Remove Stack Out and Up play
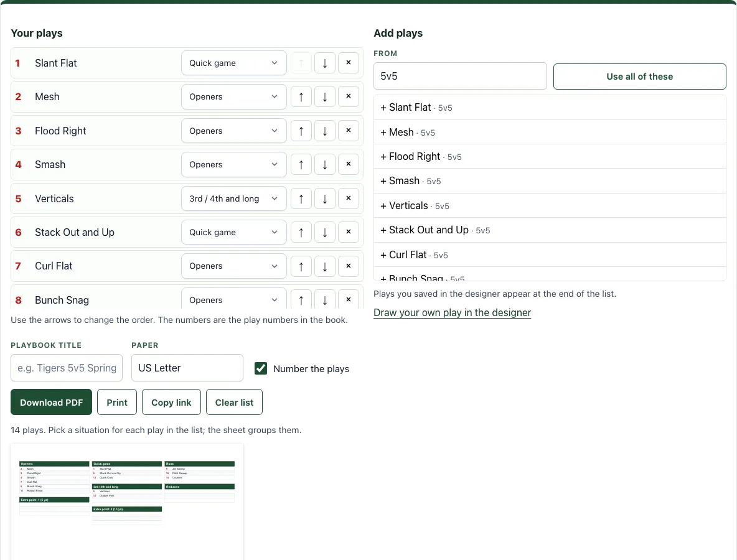The width and height of the screenshot is (737, 560). (x=349, y=232)
